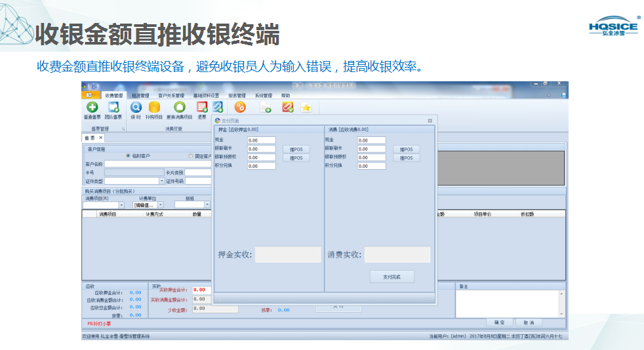Click the orange gear toolbar icon
The width and height of the screenshot is (644, 350).
pos(240,107)
